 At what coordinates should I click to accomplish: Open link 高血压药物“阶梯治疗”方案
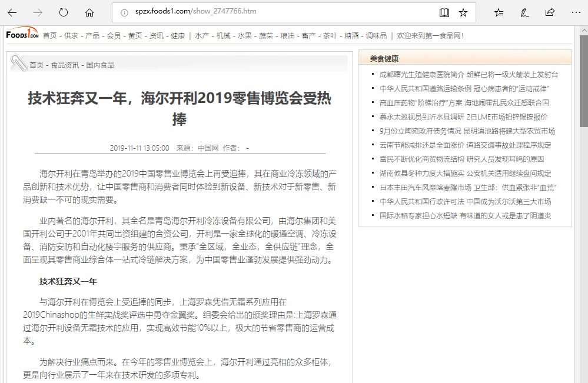tap(421, 103)
